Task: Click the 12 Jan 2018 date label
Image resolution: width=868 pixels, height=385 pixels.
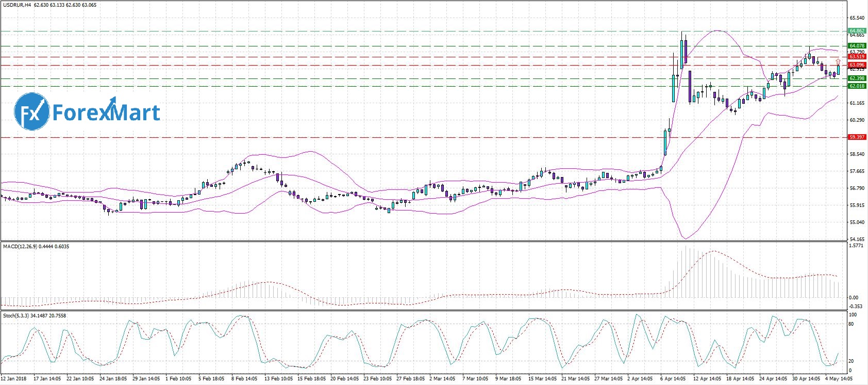Action: [14, 379]
